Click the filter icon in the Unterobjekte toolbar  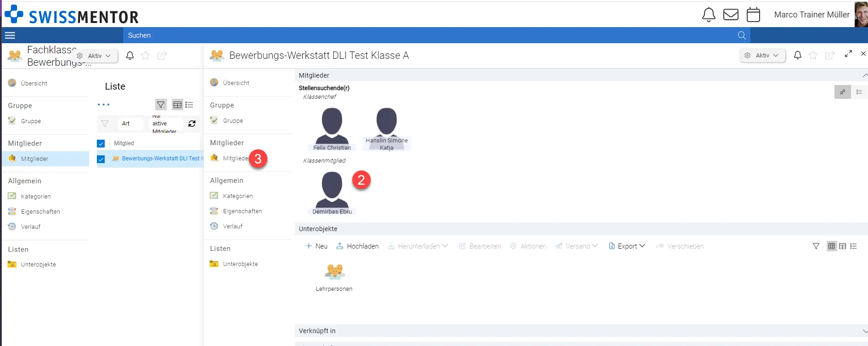pyautogui.click(x=816, y=246)
